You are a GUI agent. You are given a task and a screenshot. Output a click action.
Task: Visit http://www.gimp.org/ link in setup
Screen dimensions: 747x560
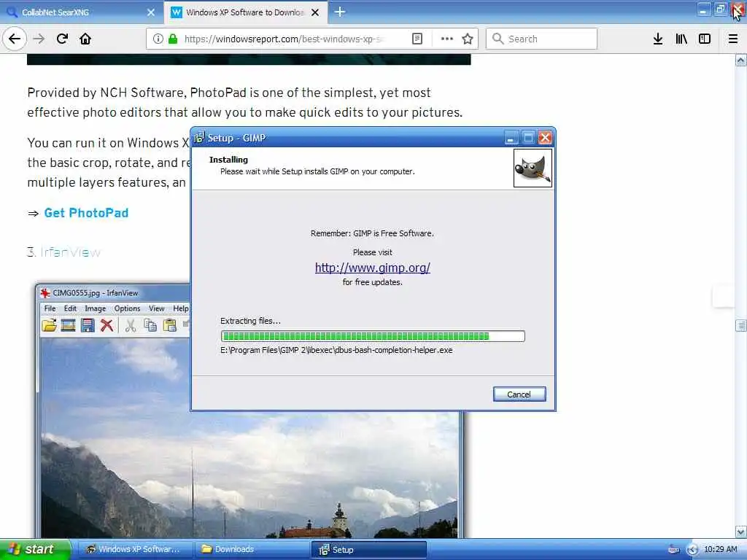pos(373,268)
